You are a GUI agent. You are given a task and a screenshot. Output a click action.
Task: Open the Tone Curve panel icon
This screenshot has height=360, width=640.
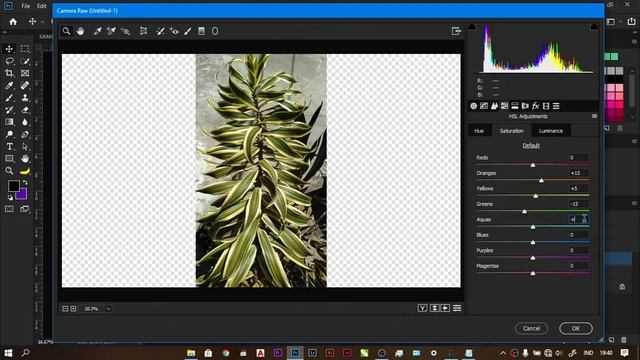pyautogui.click(x=484, y=106)
